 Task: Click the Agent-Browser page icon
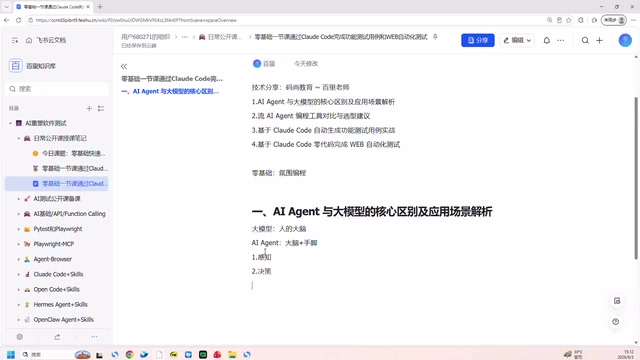[27, 259]
